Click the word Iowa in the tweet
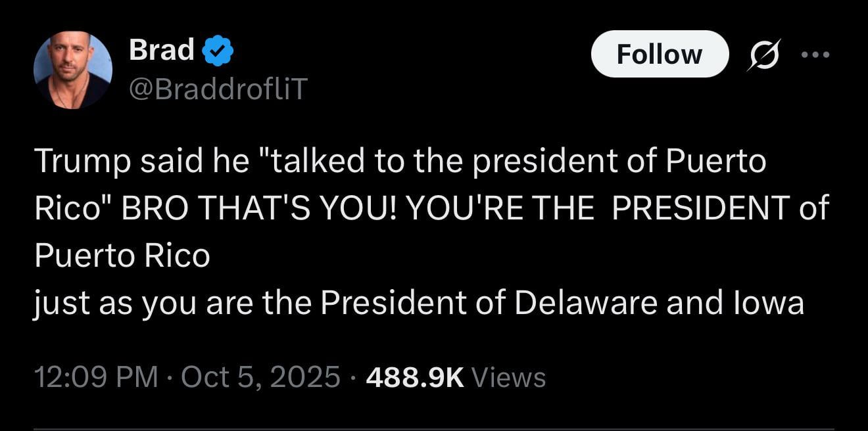 click(767, 304)
